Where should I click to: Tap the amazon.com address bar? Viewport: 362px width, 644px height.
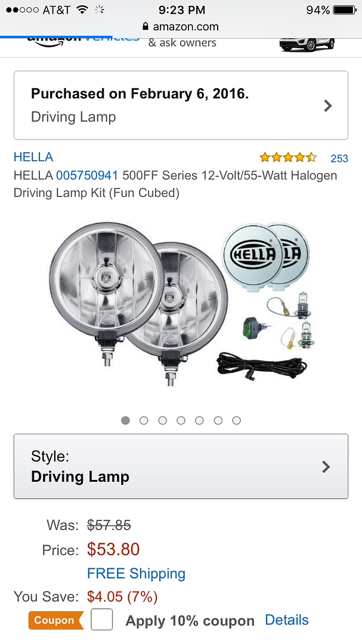pos(181,27)
